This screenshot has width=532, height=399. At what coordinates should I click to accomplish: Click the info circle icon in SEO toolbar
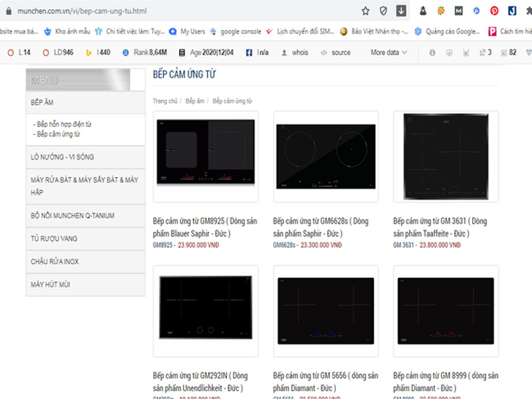pos(432,53)
